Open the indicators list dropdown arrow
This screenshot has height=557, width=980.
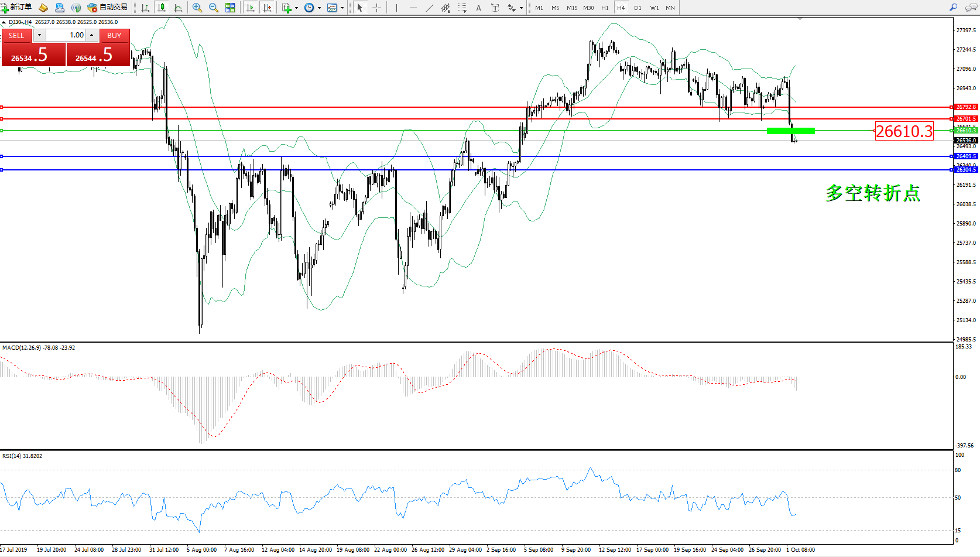[296, 8]
